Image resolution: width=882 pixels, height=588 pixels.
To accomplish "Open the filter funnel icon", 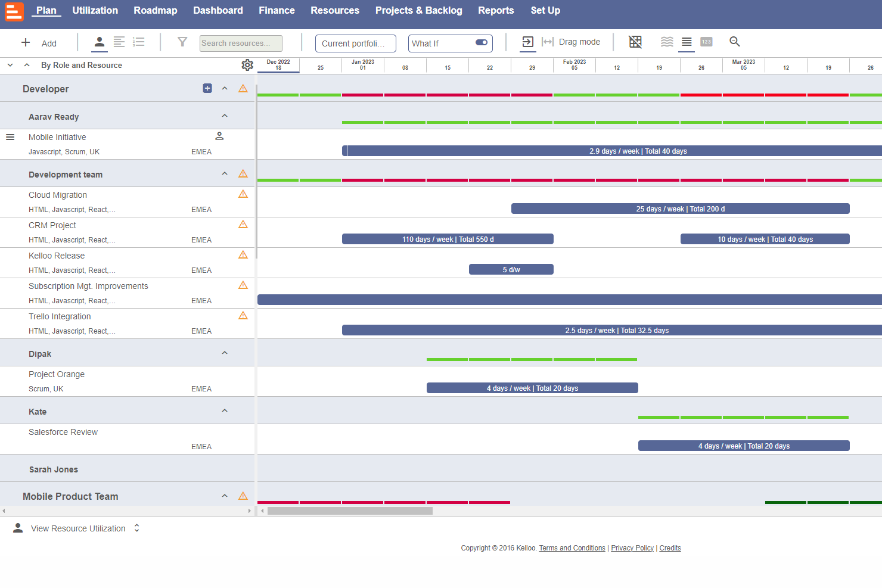I will [x=182, y=42].
